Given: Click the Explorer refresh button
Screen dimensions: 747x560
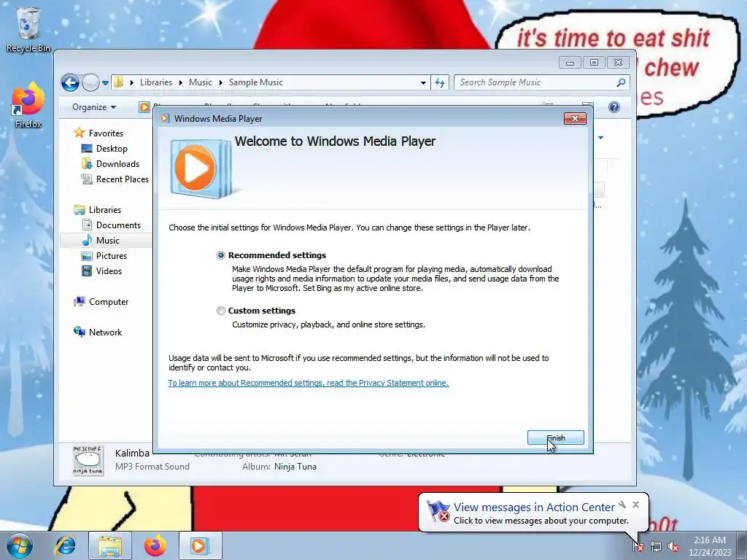Looking at the screenshot, I should click(440, 83).
